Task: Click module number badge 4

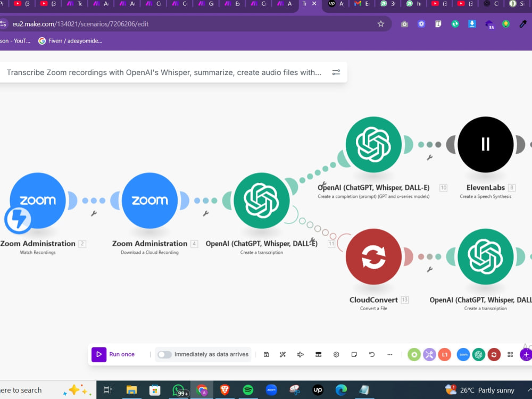Action: pos(194,244)
